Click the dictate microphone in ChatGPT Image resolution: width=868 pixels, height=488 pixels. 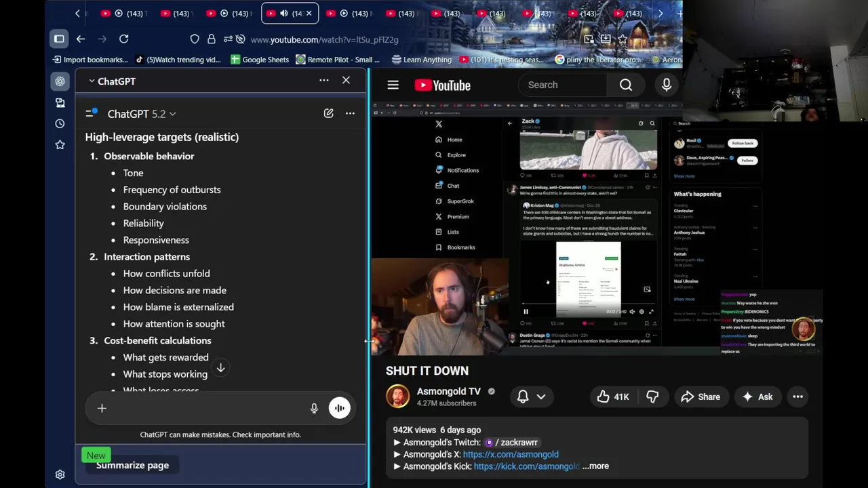pyautogui.click(x=314, y=408)
